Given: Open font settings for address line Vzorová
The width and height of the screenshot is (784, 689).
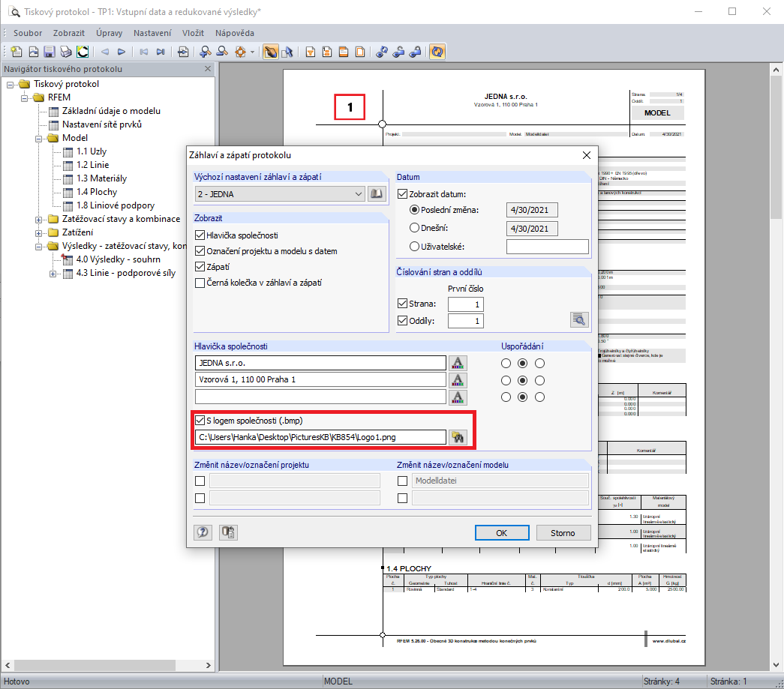Looking at the screenshot, I should [x=458, y=380].
